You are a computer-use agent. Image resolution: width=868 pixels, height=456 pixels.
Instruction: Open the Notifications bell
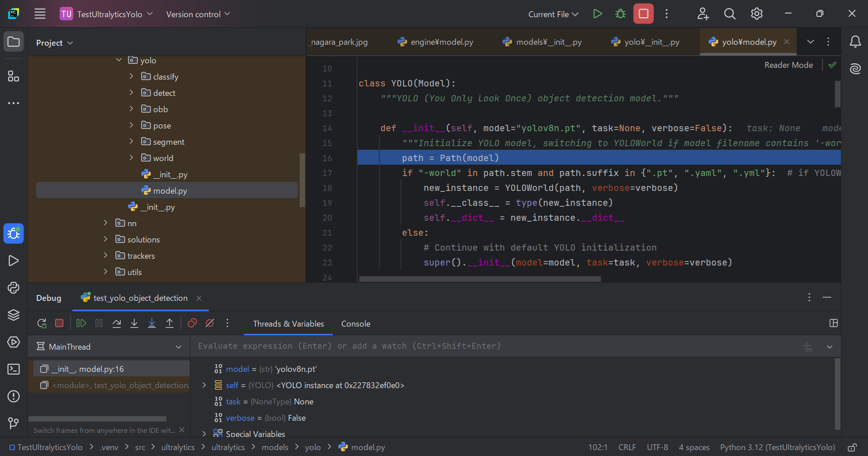855,42
